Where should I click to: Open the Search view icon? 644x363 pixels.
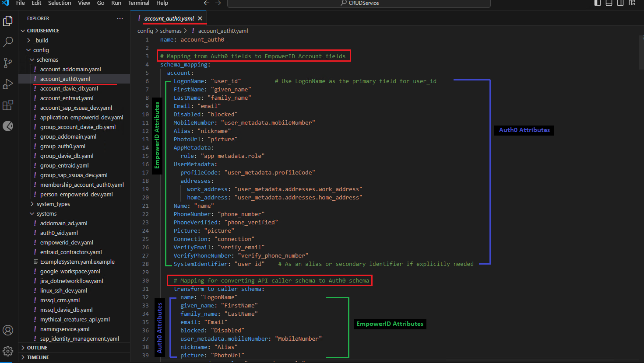(x=8, y=42)
